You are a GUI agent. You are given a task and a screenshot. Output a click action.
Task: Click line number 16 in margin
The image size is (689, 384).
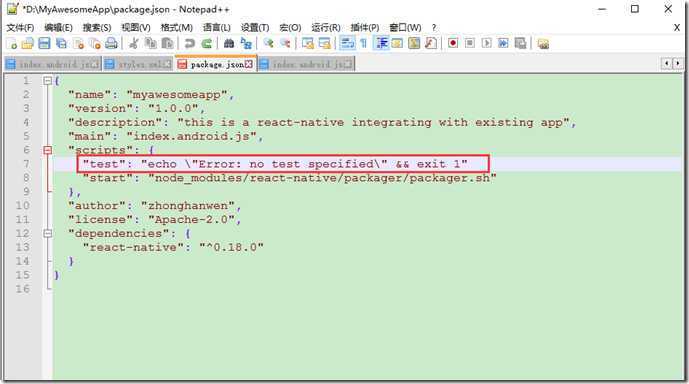[x=23, y=289]
